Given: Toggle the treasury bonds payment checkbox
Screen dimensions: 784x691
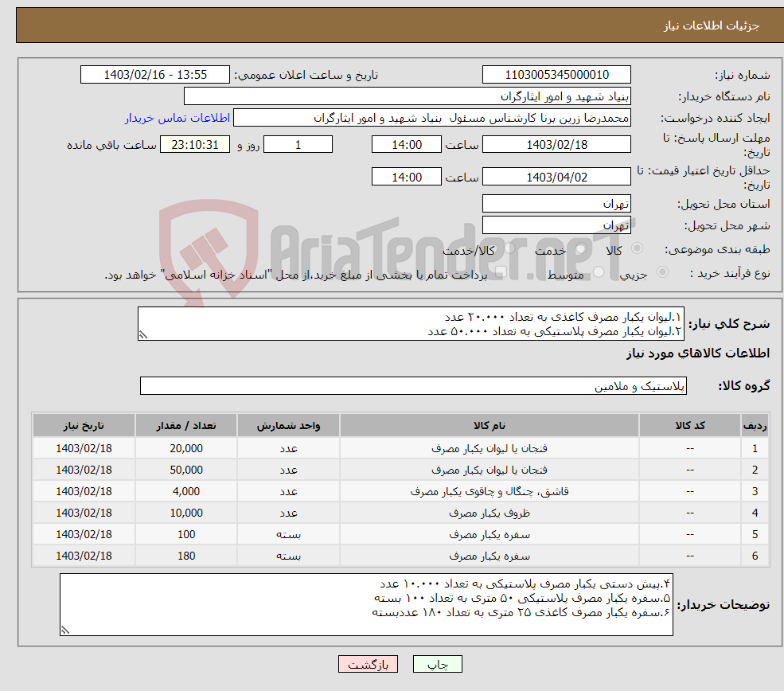Looking at the screenshot, I should pos(501,272).
